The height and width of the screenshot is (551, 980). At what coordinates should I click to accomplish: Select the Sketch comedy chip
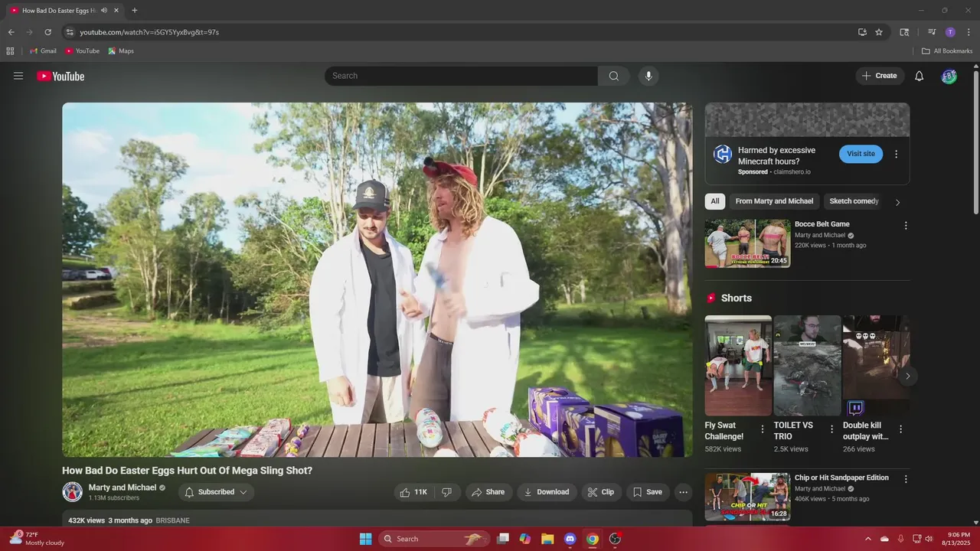(854, 201)
